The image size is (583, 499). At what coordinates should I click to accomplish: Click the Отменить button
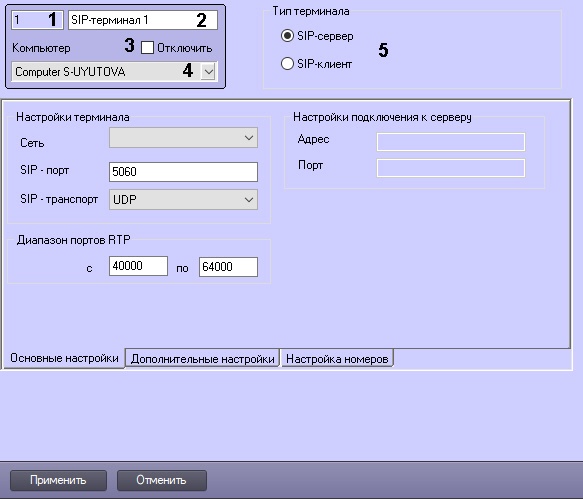pos(162,480)
